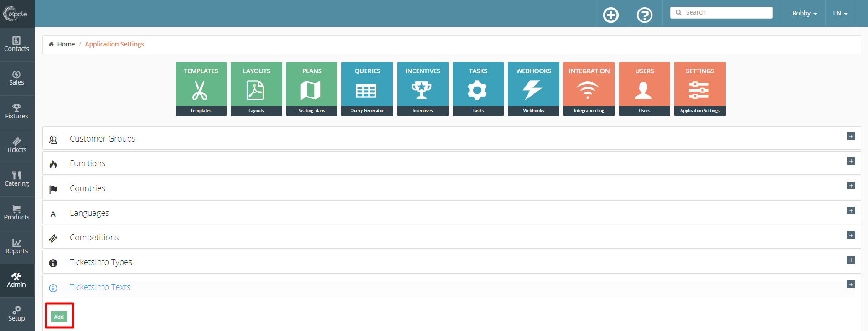Image resolution: width=868 pixels, height=331 pixels.
Task: Open the Integration Log wifi tile
Action: pos(589,89)
